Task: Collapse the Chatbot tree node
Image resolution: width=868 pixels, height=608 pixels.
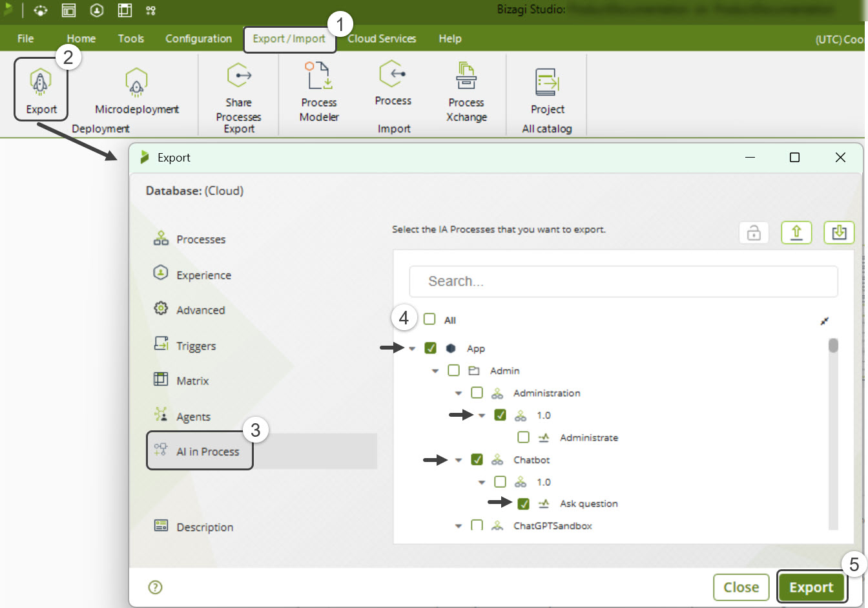Action: point(459,460)
